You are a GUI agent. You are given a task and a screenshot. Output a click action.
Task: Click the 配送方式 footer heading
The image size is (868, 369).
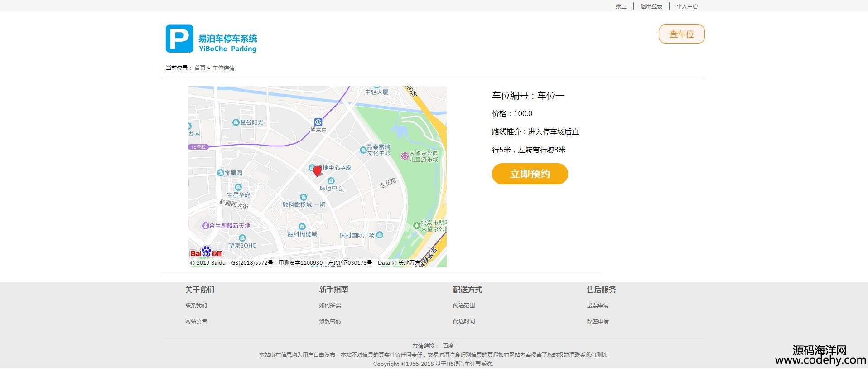coord(468,290)
